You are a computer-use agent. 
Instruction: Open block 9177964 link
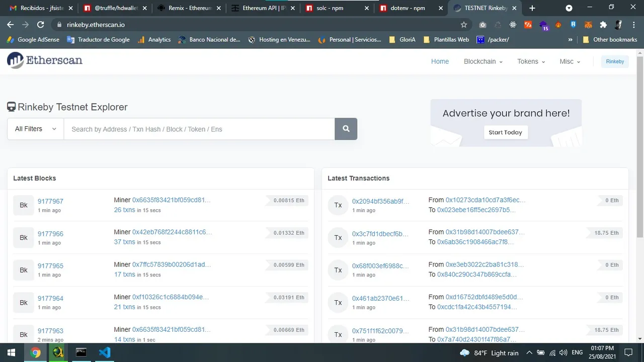(50, 298)
